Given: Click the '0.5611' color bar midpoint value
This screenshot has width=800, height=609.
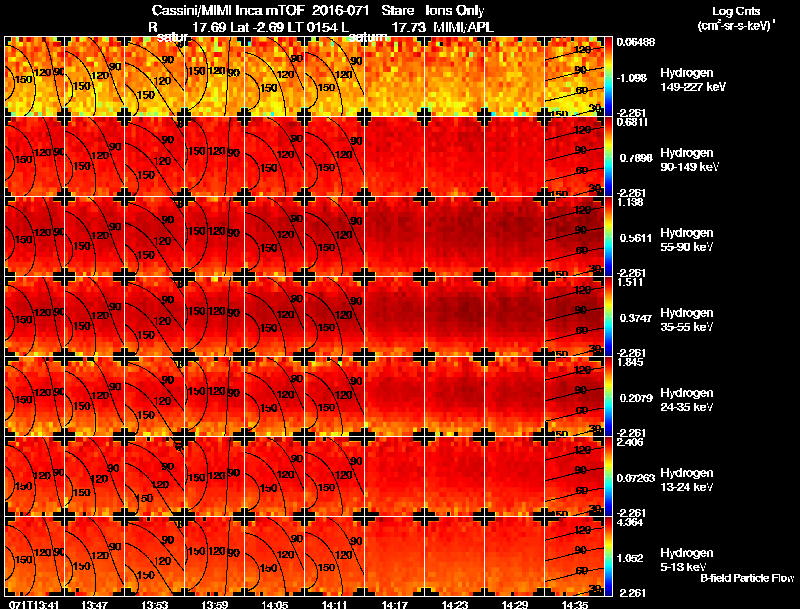Looking at the screenshot, I should click(636, 238).
